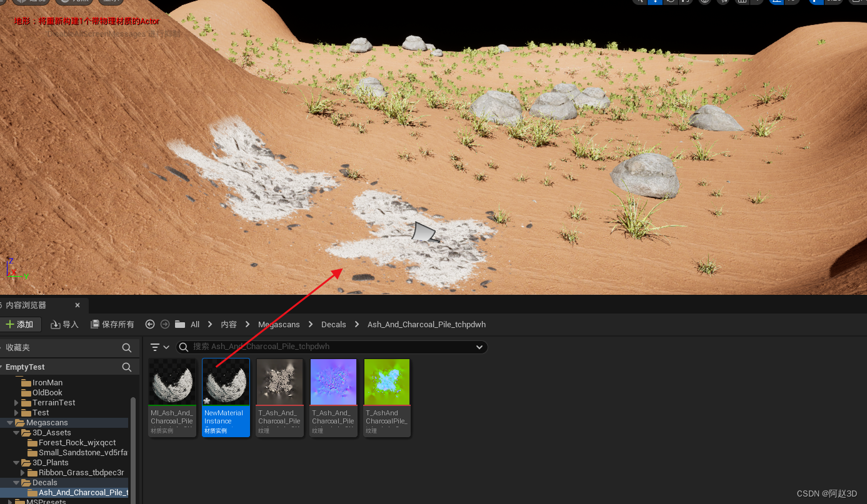Navigate to Decals in the breadcrumb path

pos(333,324)
